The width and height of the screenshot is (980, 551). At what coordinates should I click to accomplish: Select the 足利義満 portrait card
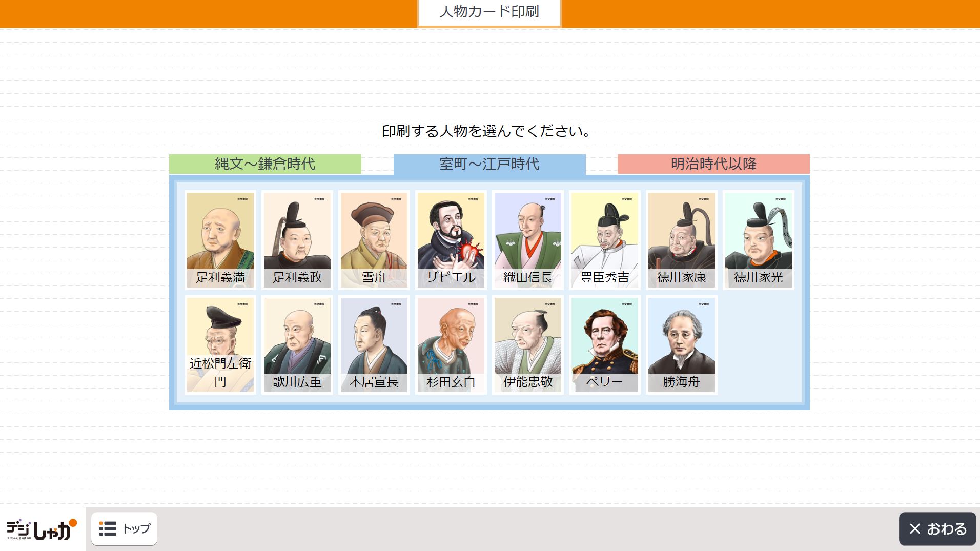click(220, 240)
